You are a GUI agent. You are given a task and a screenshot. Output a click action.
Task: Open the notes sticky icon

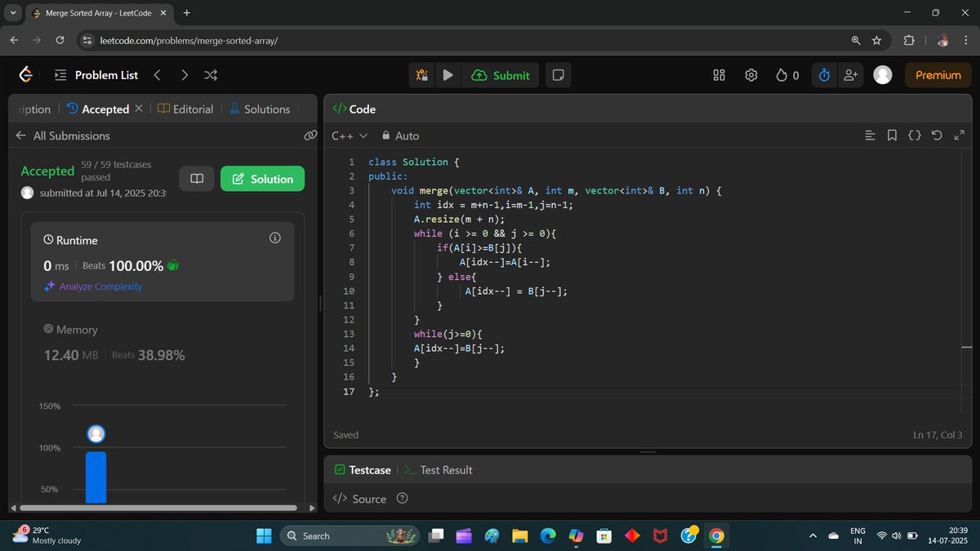pyautogui.click(x=558, y=75)
